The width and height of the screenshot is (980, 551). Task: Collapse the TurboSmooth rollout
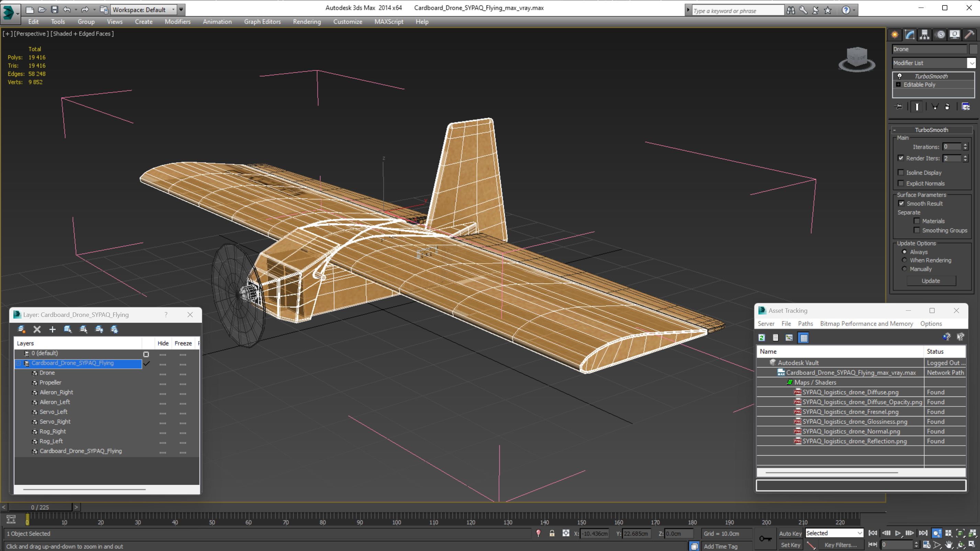[894, 130]
